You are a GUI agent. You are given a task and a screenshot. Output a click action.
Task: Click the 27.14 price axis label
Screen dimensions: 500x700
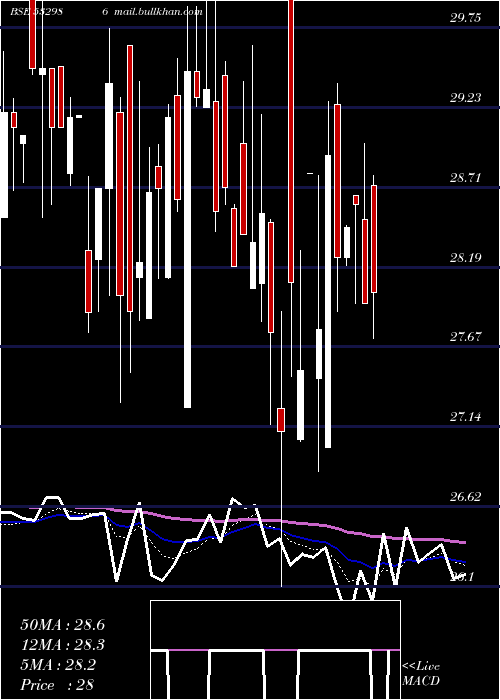pyautogui.click(x=466, y=417)
